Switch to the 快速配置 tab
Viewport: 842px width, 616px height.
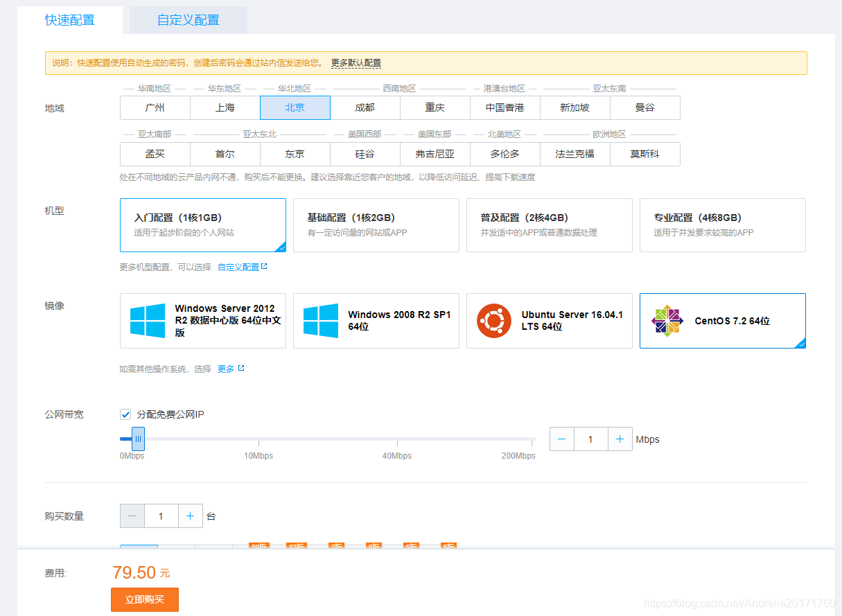(70, 20)
